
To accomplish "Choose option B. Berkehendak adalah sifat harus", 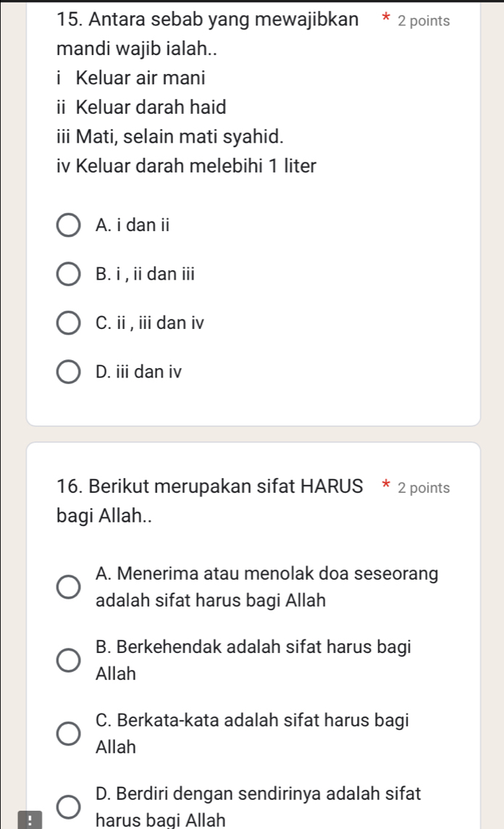I will tap(68, 659).
